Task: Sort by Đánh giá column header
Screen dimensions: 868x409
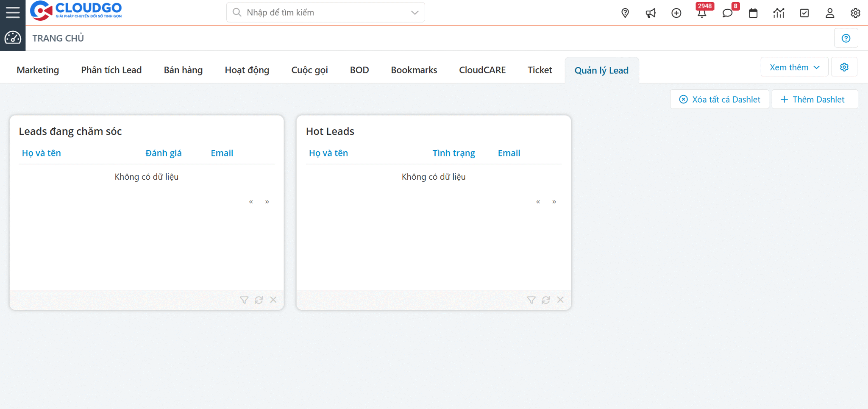Action: click(x=164, y=153)
